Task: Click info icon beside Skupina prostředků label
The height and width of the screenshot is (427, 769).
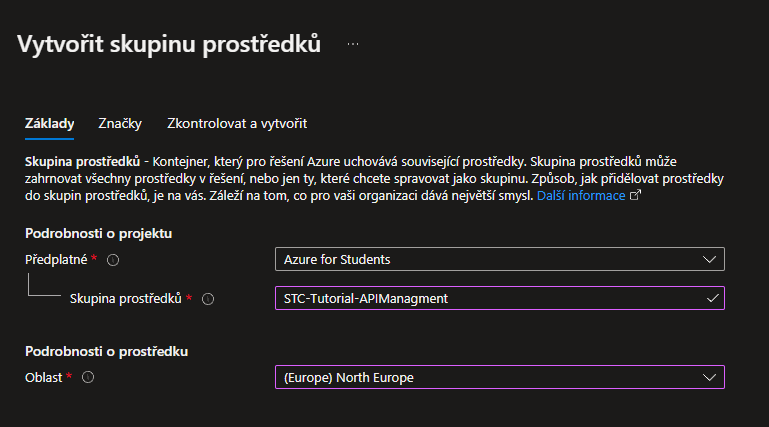Action: 208,298
